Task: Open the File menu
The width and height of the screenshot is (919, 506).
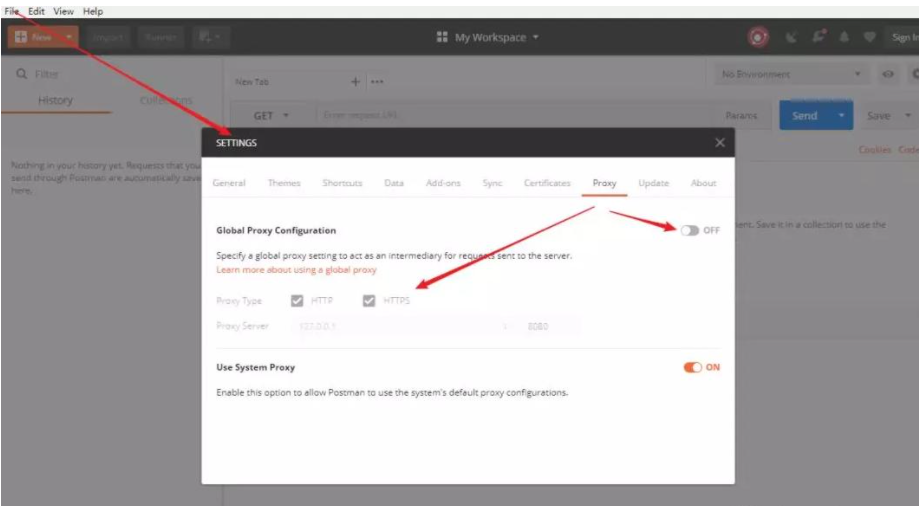Action: 12,11
